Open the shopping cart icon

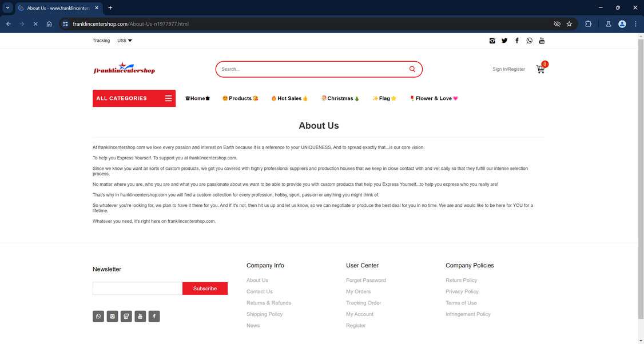tap(540, 69)
